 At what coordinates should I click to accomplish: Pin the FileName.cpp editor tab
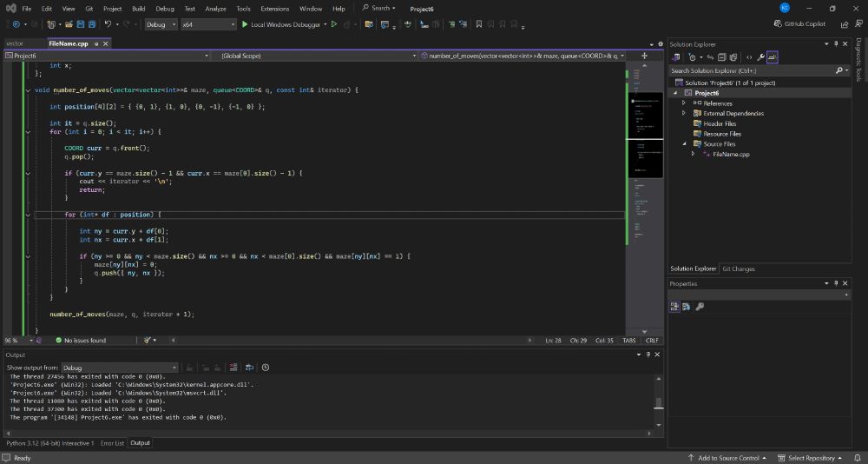pos(96,43)
